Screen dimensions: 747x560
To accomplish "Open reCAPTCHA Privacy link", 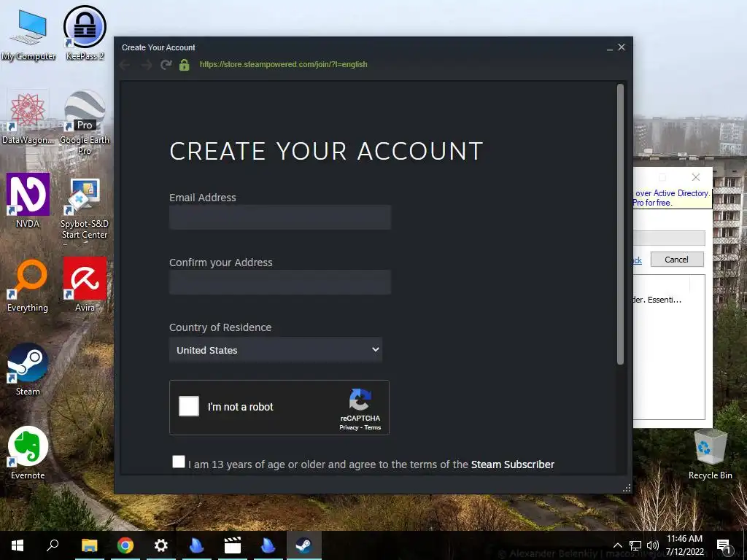I will click(349, 427).
